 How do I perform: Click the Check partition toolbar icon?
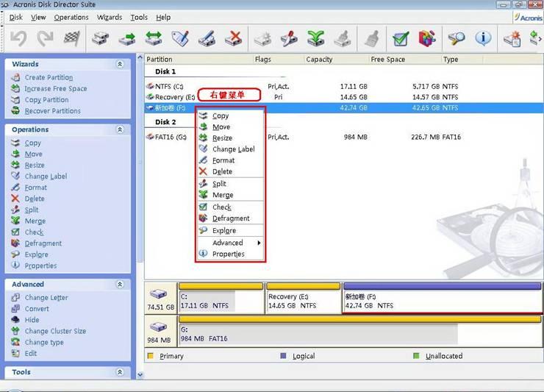coord(401,38)
